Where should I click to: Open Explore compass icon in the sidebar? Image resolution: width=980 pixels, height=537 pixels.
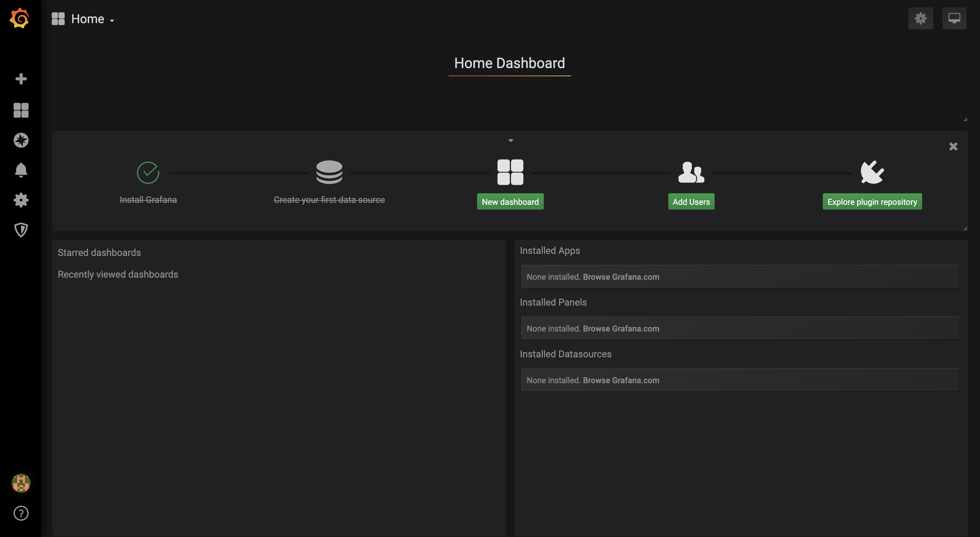pyautogui.click(x=21, y=140)
